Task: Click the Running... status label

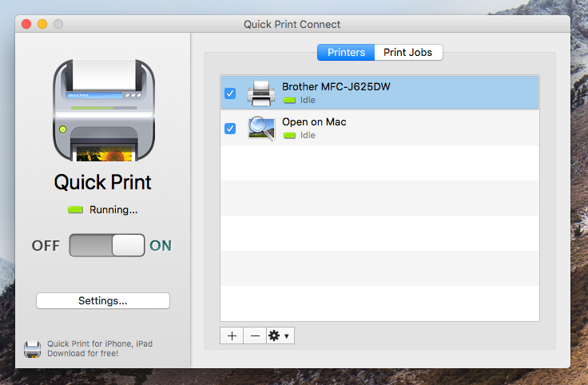Action: (x=113, y=210)
